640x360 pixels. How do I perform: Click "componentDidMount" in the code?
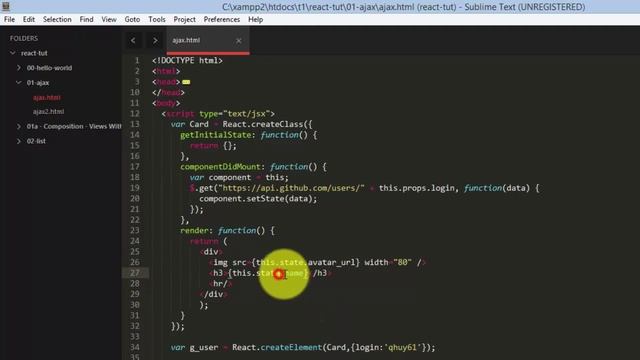click(x=220, y=167)
